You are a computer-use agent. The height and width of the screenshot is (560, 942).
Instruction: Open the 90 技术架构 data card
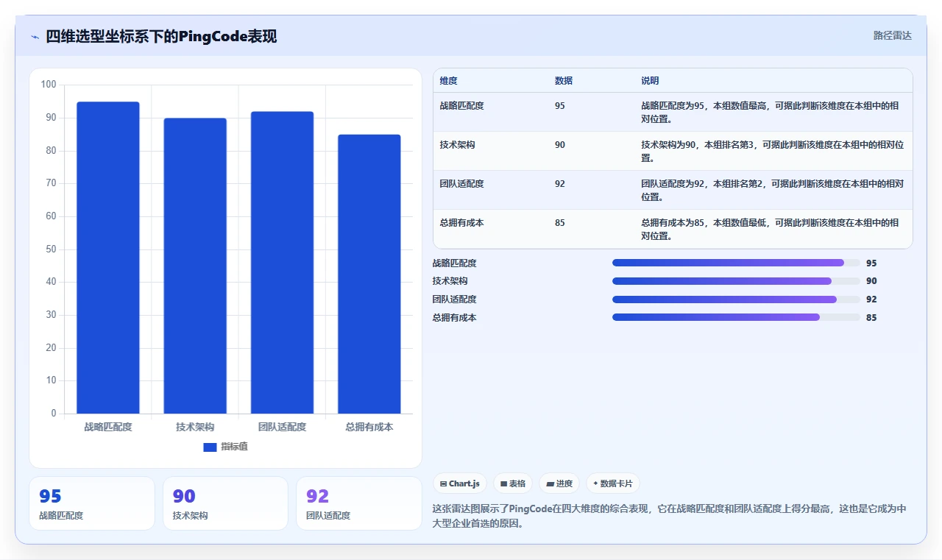click(x=225, y=503)
